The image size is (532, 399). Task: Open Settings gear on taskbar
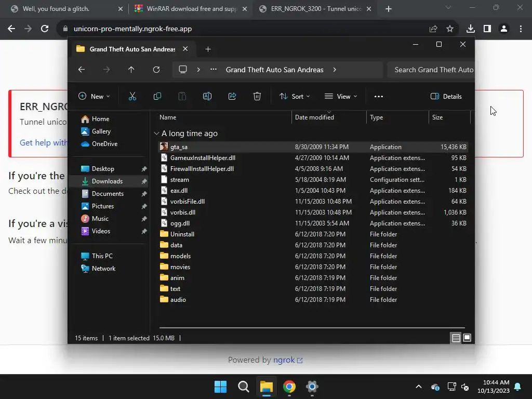pos(312,387)
